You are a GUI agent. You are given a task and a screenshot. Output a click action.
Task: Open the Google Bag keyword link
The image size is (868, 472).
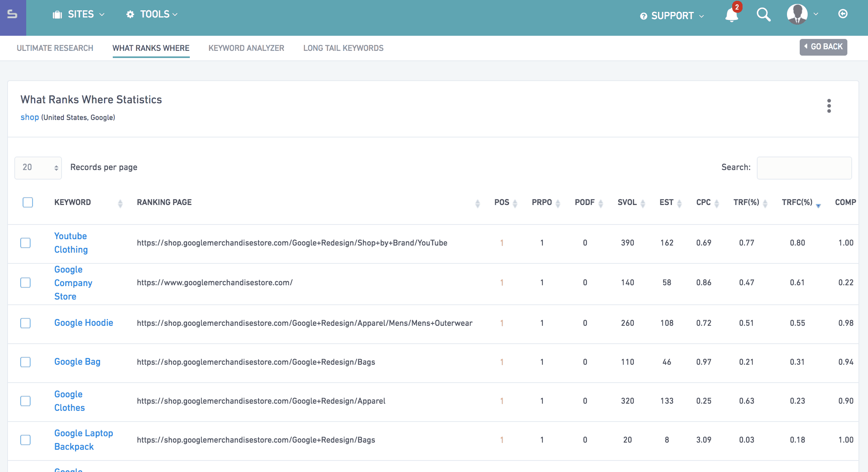click(77, 362)
